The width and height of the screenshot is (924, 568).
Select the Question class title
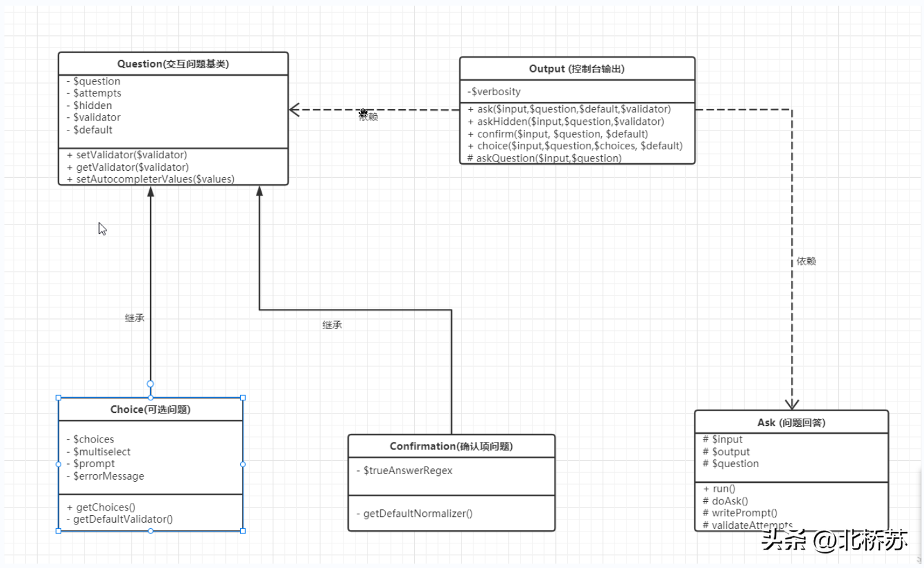click(173, 64)
